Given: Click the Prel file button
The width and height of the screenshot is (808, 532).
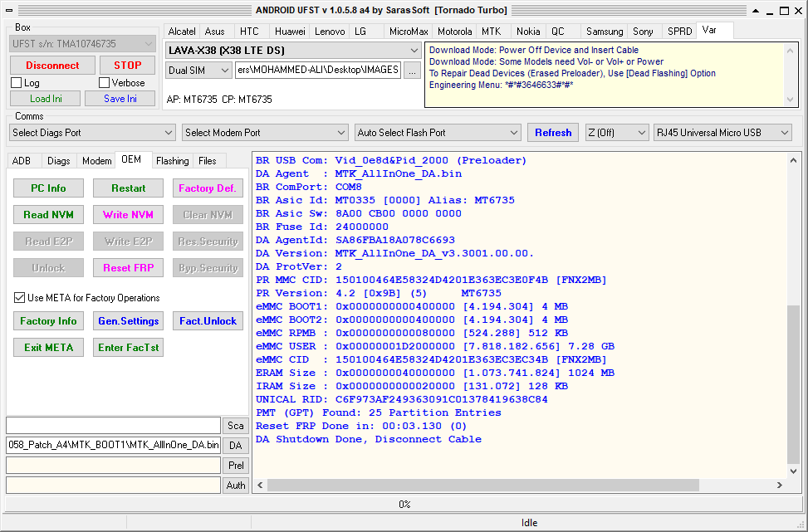Looking at the screenshot, I should pyautogui.click(x=236, y=466).
